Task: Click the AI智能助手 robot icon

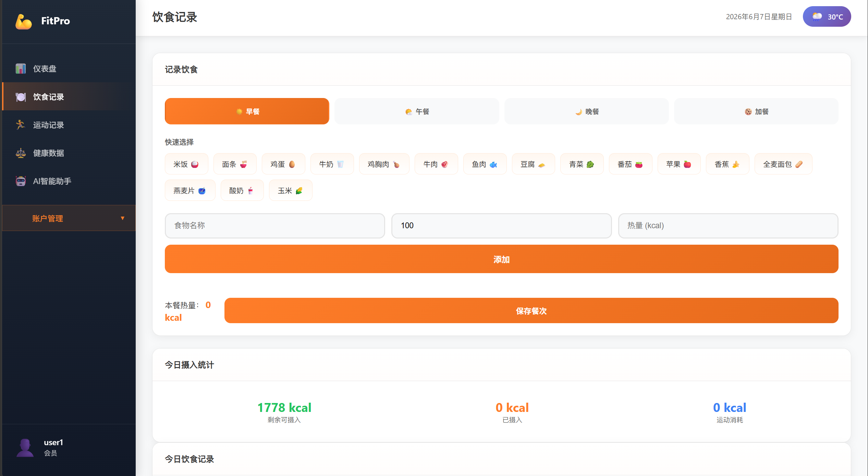Action: 21,181
